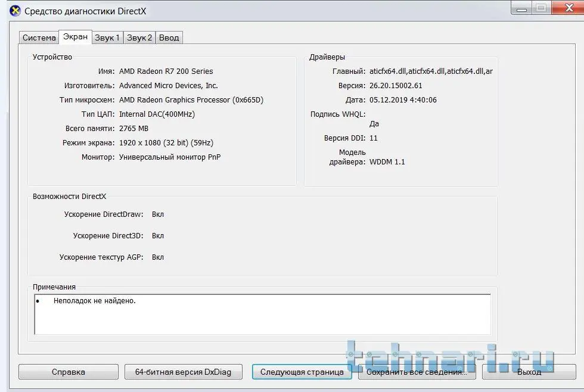The width and height of the screenshot is (584, 392).
Task: Click main driver value aticfx64.dll
Action: click(431, 71)
